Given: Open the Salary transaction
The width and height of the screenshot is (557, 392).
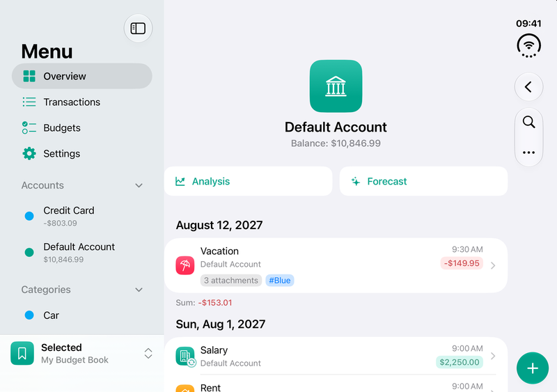Looking at the screenshot, I should coord(336,356).
